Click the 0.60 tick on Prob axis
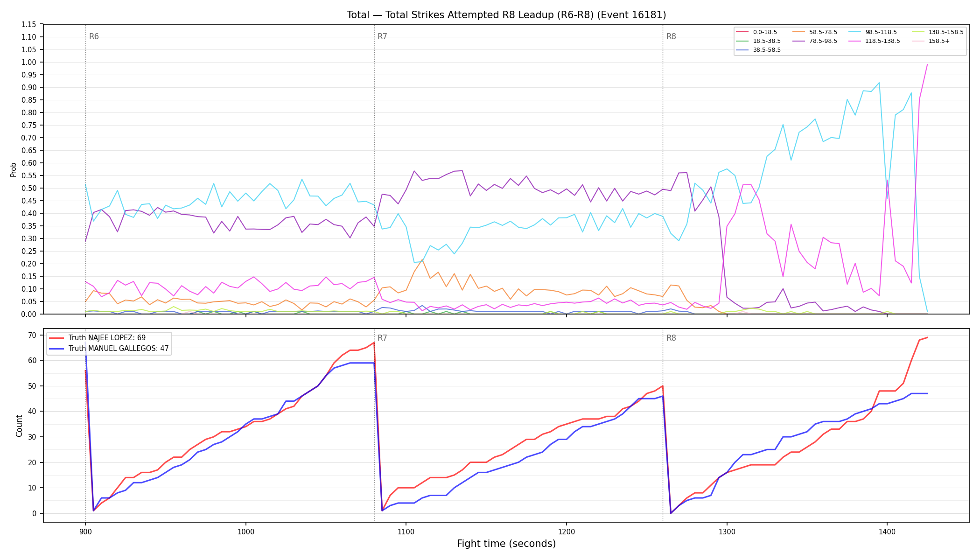Screen dimensions: 980x560 point(29,163)
